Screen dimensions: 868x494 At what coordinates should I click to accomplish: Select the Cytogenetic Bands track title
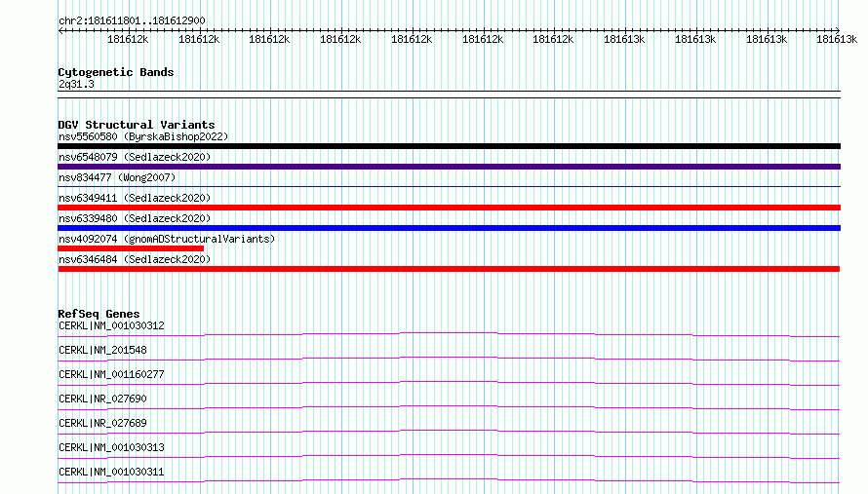(x=116, y=72)
